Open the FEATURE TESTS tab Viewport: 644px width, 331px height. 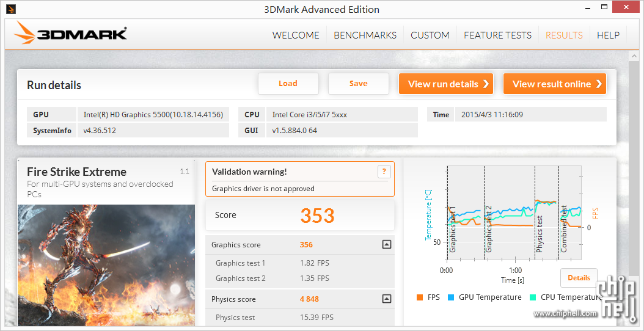pyautogui.click(x=497, y=35)
